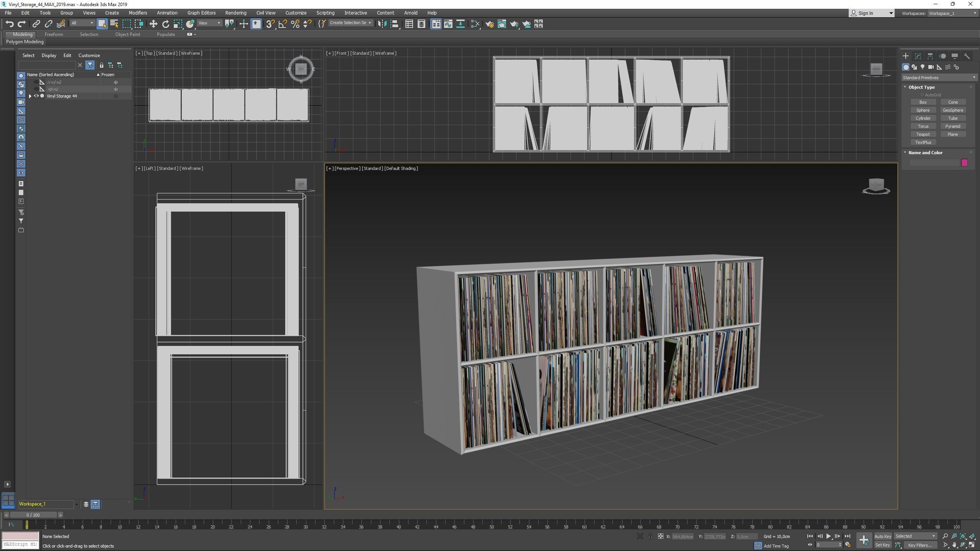Choose the Select and Move tool
The height and width of the screenshot is (551, 980).
[x=153, y=24]
